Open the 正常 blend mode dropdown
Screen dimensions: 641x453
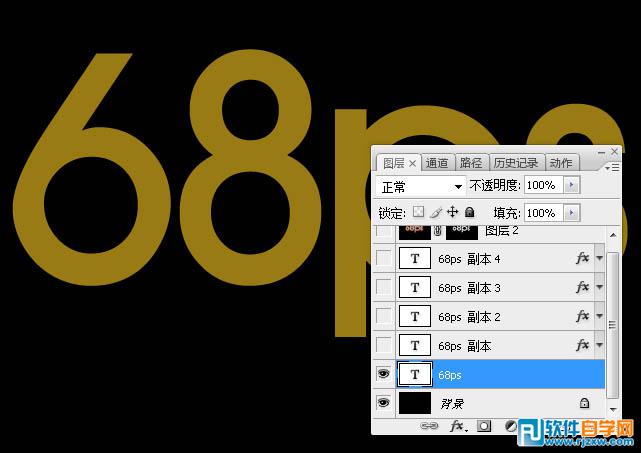tap(421, 187)
